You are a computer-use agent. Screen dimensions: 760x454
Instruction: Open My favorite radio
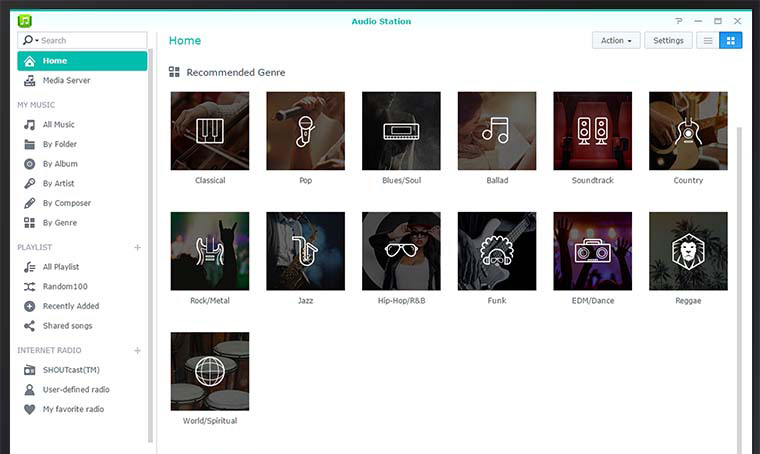pyautogui.click(x=72, y=409)
